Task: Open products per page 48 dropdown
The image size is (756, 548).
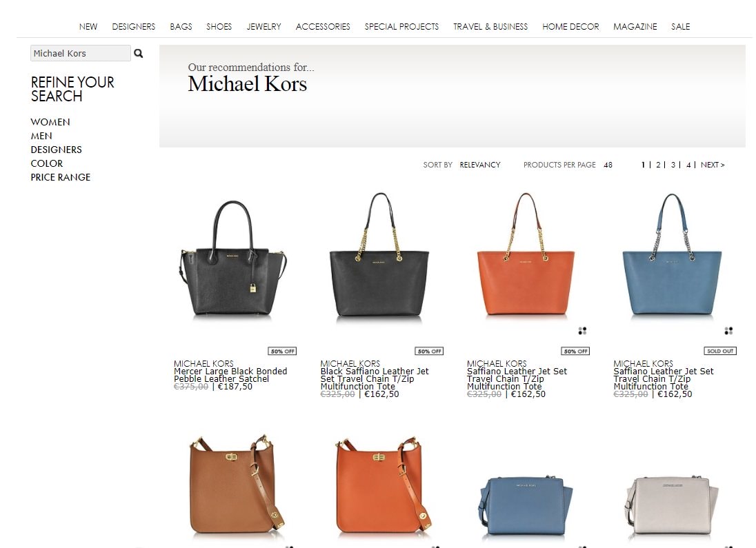Action: pyautogui.click(x=608, y=165)
